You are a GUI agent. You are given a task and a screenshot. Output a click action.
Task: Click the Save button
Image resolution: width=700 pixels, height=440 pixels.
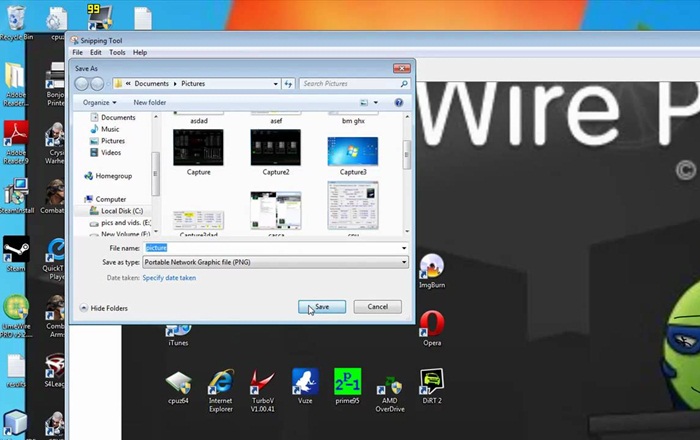322,307
